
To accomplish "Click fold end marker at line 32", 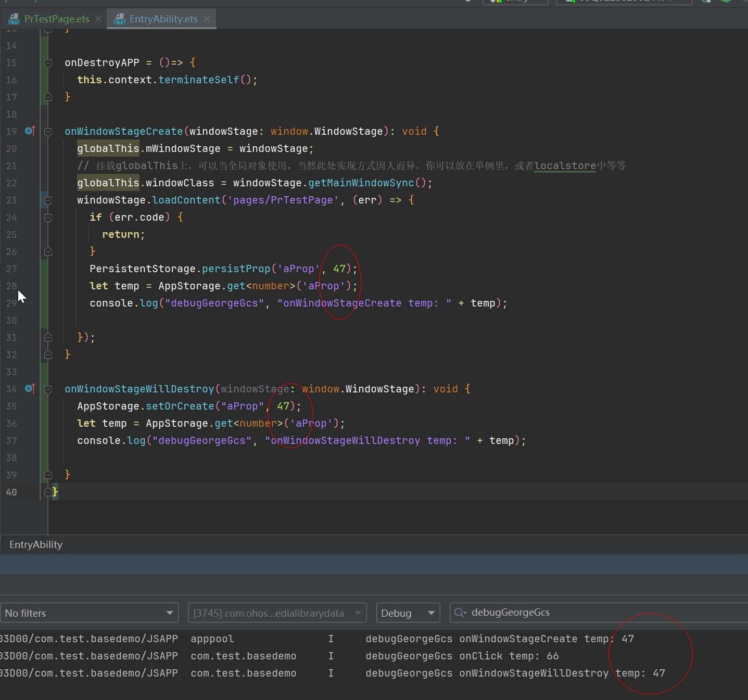I will 48,354.
